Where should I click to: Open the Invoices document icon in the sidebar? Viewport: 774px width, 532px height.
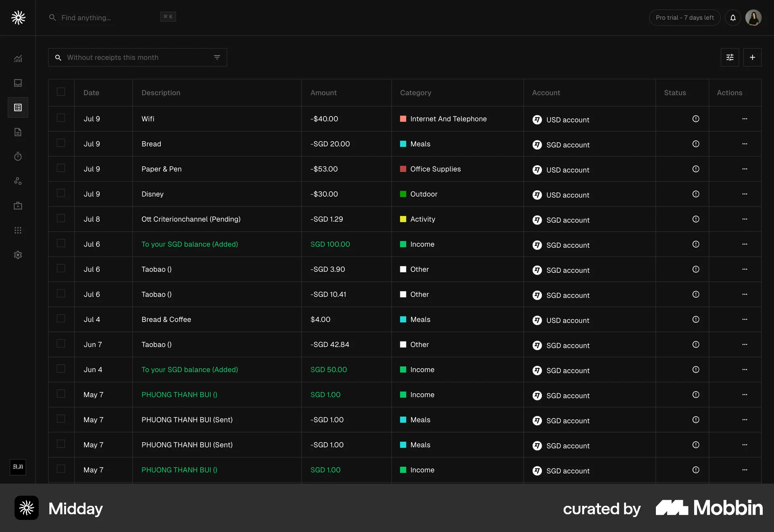18,132
